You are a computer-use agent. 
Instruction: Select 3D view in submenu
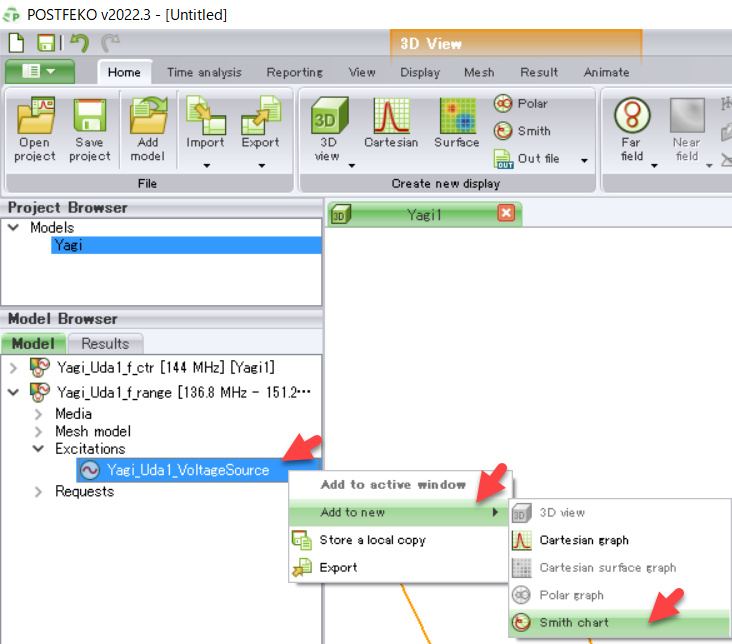tap(620, 513)
